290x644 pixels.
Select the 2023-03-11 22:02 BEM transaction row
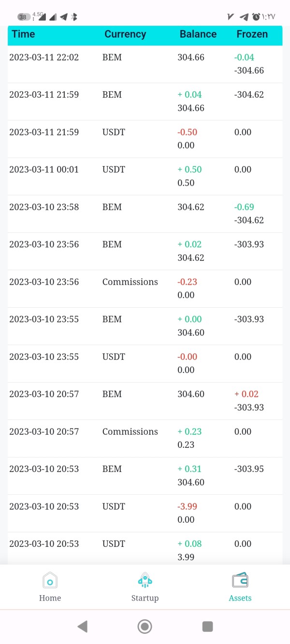(x=145, y=64)
